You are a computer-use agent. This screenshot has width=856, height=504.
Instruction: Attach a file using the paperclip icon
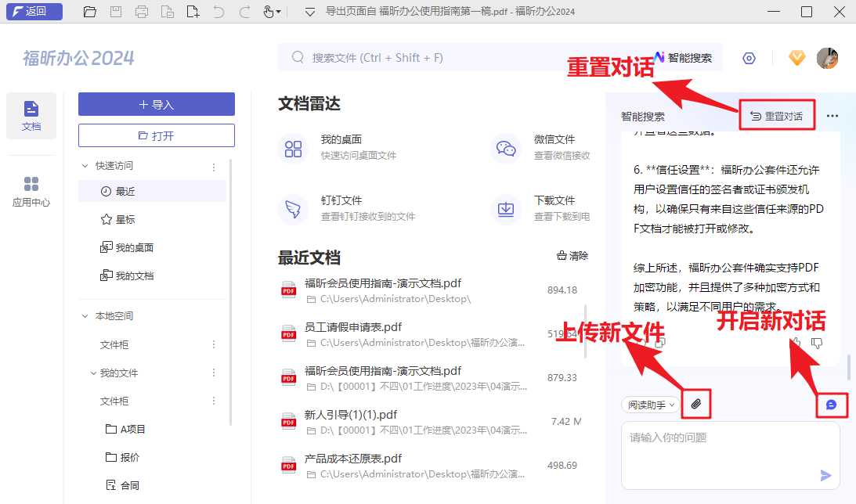coord(696,405)
